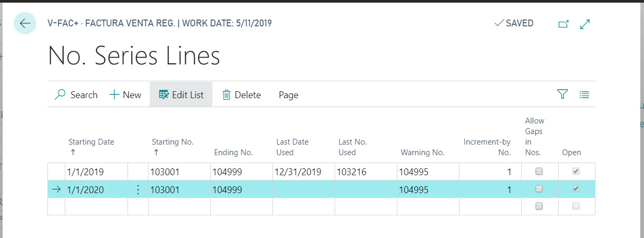Click Warning No. field in 1/1/2020 row
The width and height of the screenshot is (644, 238).
pos(427,190)
